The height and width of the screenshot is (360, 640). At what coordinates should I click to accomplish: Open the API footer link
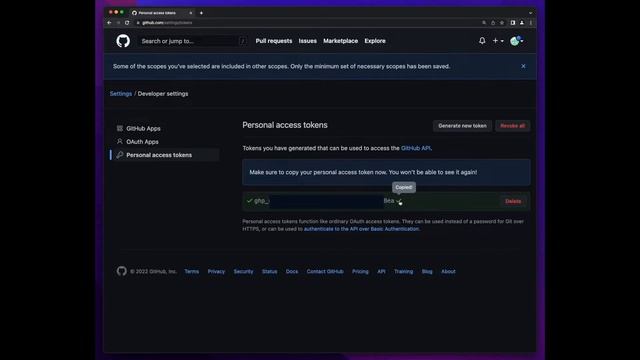click(x=381, y=271)
